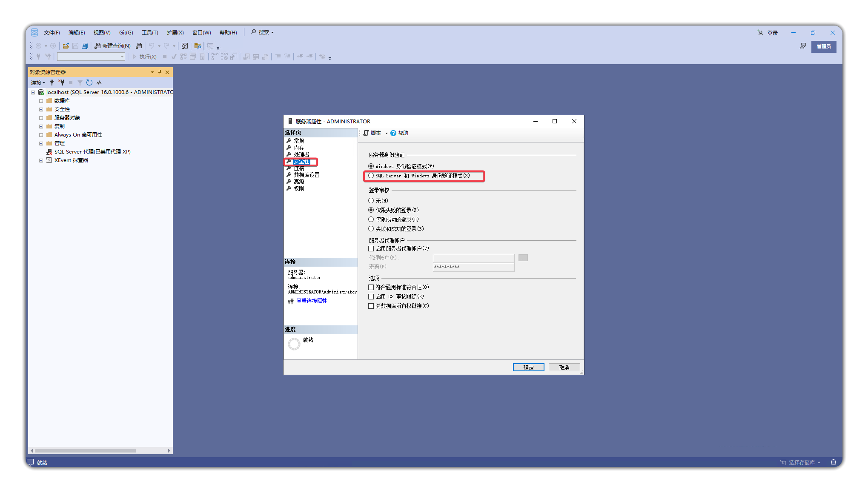The width and height of the screenshot is (868, 484).
Task: Click the 新建查询 new query button
Action: pyautogui.click(x=112, y=46)
